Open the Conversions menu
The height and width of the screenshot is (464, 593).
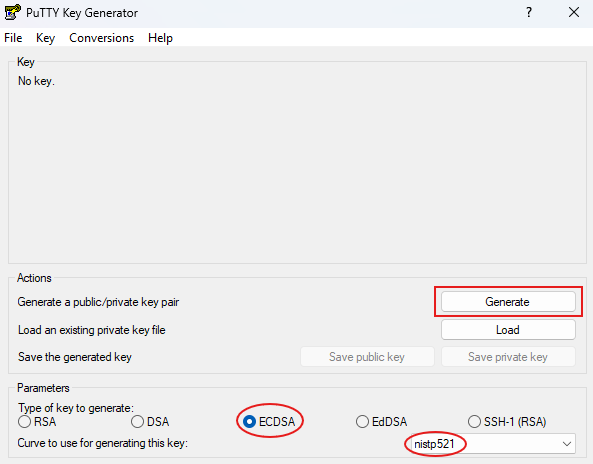point(101,38)
